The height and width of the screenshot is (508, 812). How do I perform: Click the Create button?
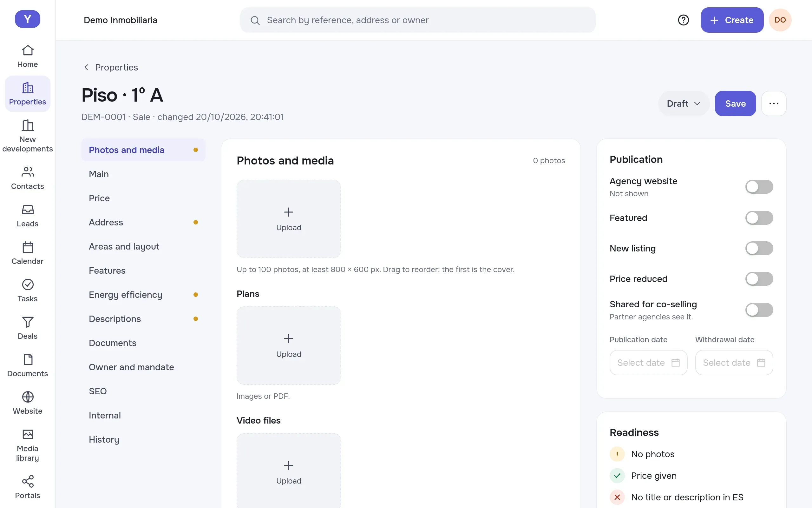[732, 20]
